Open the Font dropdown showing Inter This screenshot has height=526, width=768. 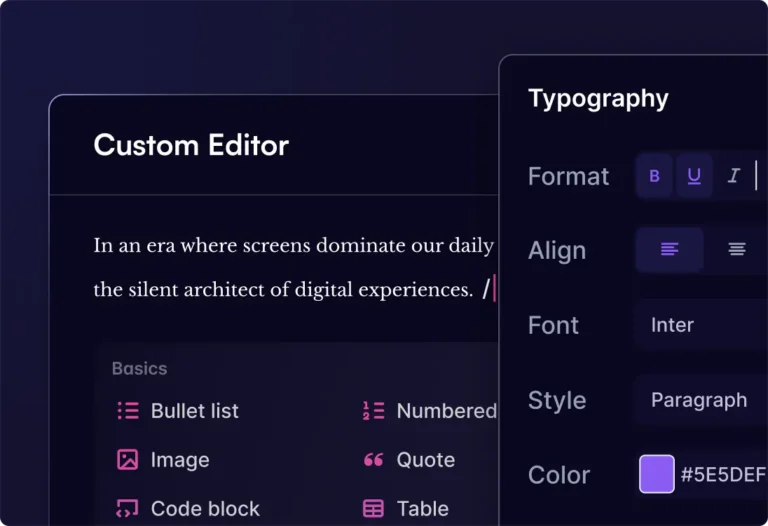click(701, 325)
